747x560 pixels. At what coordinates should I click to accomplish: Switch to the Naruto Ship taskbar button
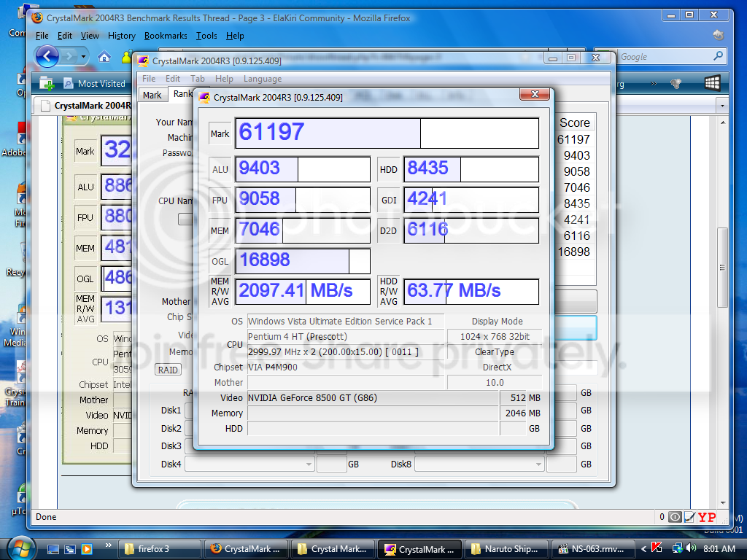[x=506, y=549]
